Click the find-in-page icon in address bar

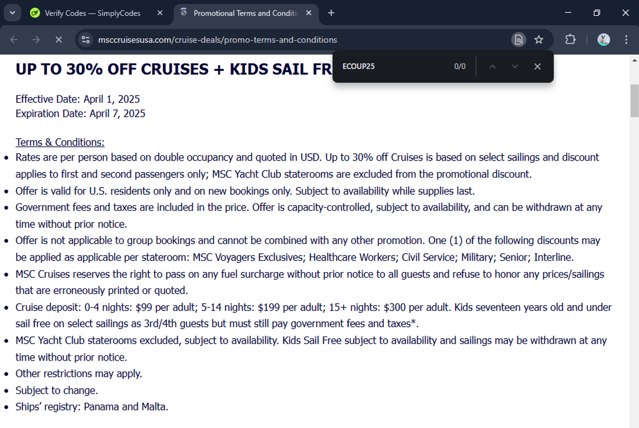[518, 40]
